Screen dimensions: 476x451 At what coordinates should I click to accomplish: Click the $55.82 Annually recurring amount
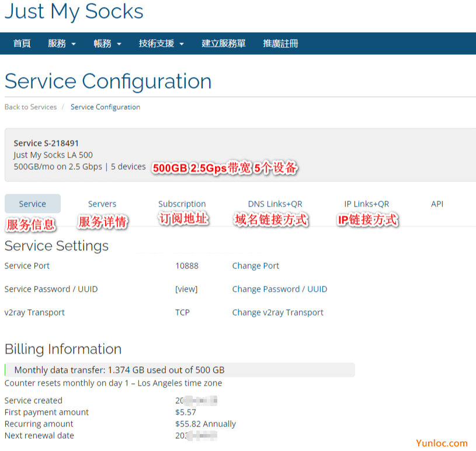(x=206, y=424)
